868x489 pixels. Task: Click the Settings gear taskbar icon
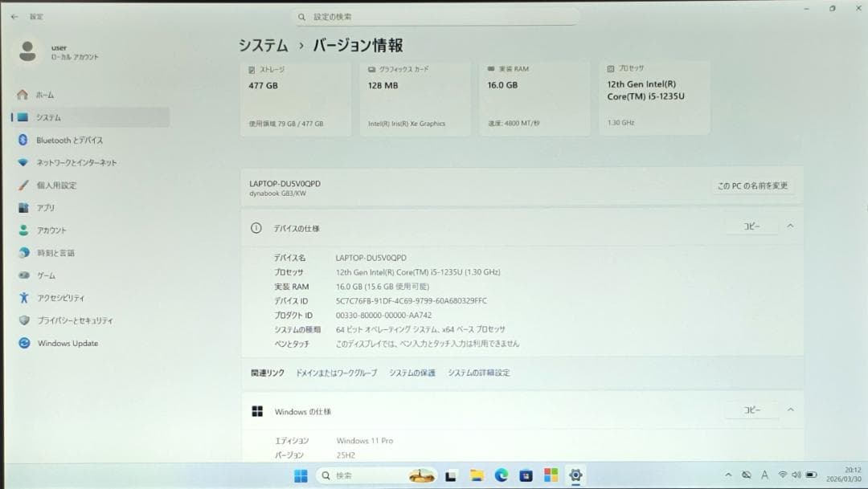coord(575,475)
